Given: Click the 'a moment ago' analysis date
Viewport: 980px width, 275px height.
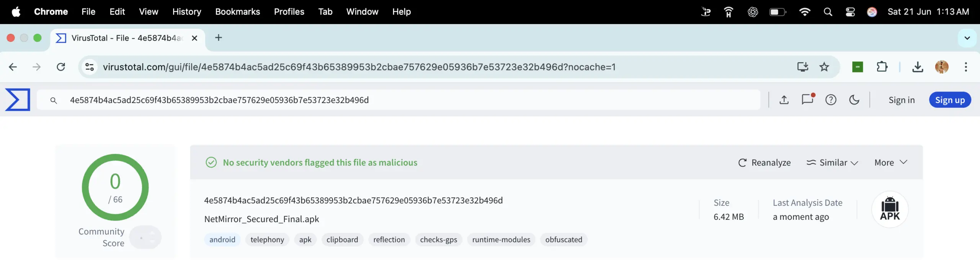Looking at the screenshot, I should (x=801, y=217).
